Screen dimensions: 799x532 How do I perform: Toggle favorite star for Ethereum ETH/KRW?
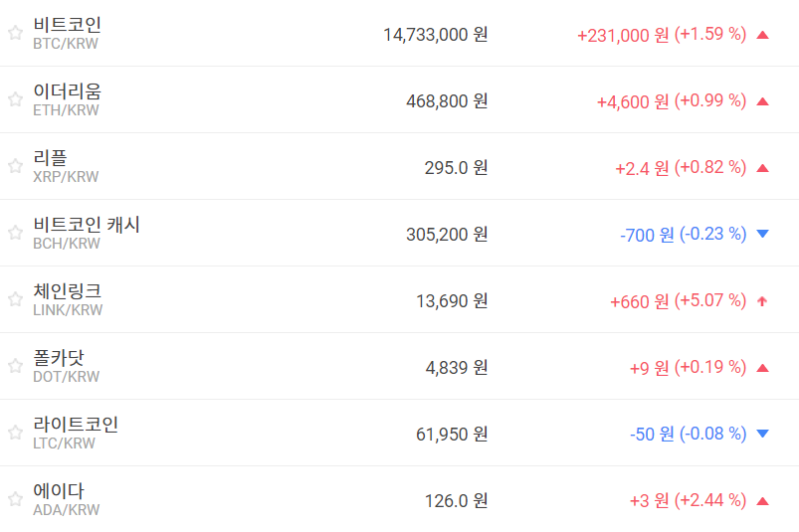click(x=15, y=99)
